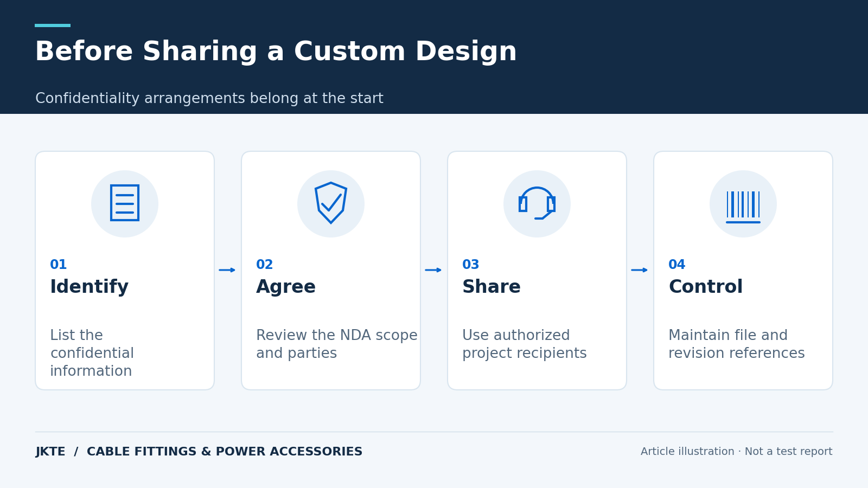Select the title "Before Sharing a Custom Design"
The image size is (868, 488).
[276, 52]
